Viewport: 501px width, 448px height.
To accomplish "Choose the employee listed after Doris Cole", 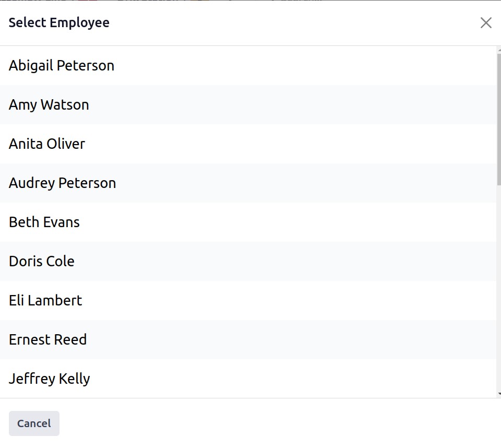I will [x=248, y=301].
